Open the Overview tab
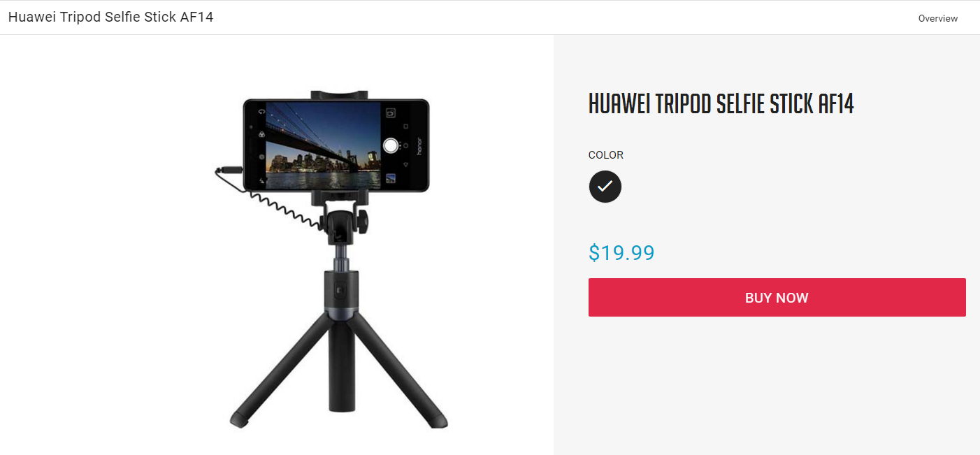 point(938,18)
